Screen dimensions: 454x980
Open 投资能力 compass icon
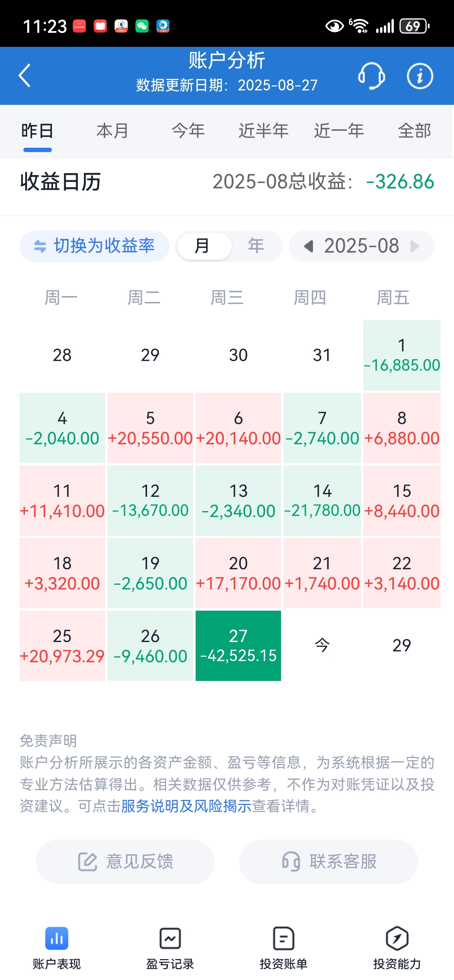coord(397,939)
